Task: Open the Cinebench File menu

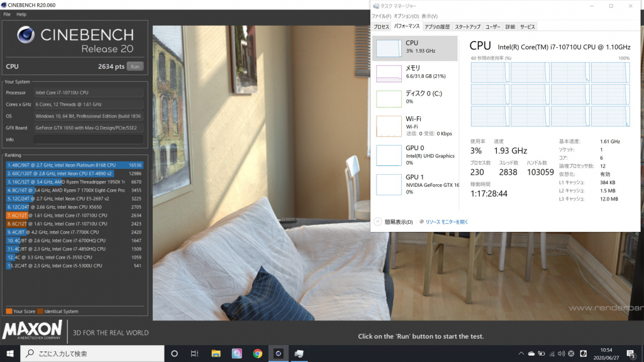Action: coord(8,14)
